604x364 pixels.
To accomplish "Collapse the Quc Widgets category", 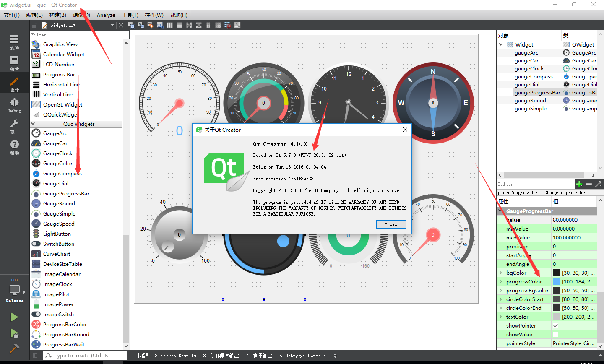I will (x=33, y=124).
